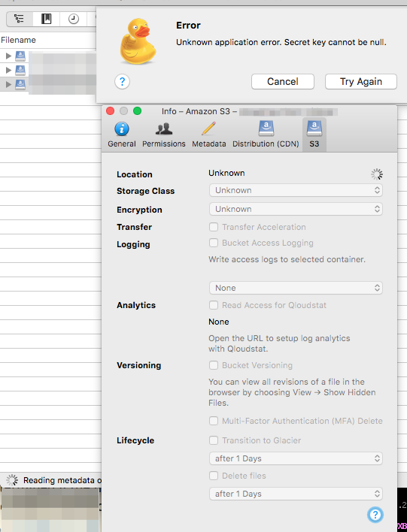This screenshot has height=532, width=407.
Task: Click the Lifecycle label
Action: tap(135, 440)
